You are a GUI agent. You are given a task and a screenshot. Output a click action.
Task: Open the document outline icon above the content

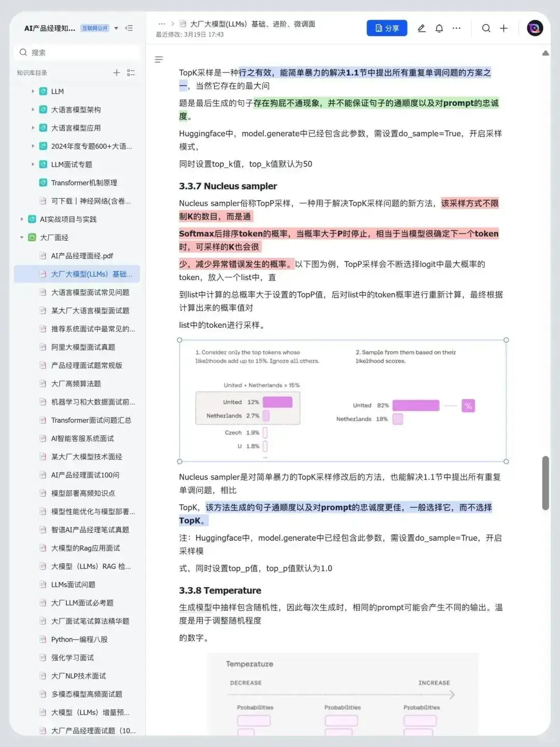click(159, 60)
